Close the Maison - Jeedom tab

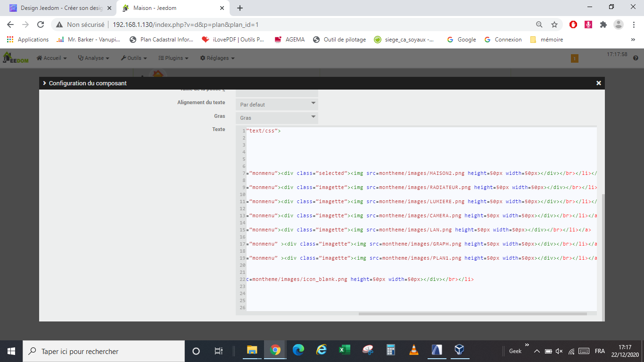pos(222,8)
